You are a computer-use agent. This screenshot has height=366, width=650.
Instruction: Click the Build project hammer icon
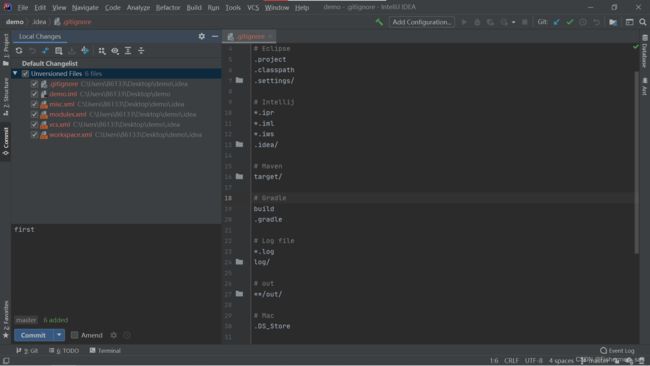click(379, 22)
